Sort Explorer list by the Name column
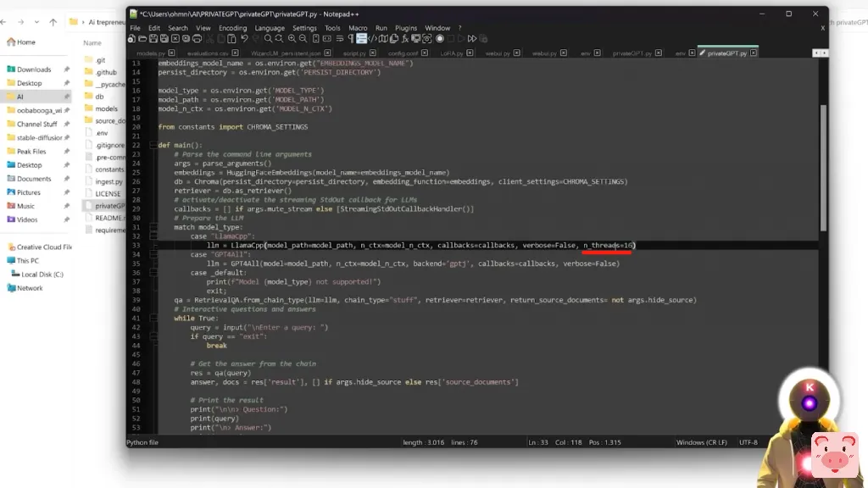 pos(92,42)
